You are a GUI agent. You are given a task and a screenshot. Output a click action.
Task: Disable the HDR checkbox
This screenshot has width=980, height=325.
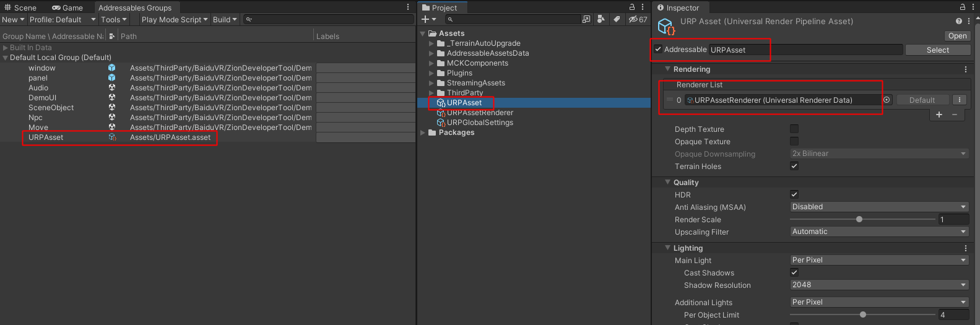[x=794, y=194]
